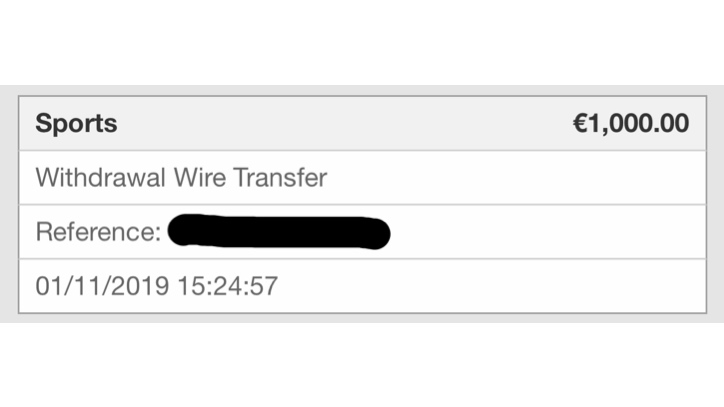Click the €1,000.00 amount
Screen dimensions: 724x407
coord(631,123)
